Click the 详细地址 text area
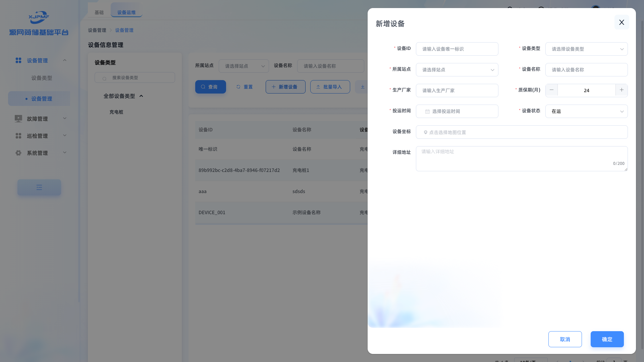Image resolution: width=644 pixels, height=362 pixels. coord(521,159)
